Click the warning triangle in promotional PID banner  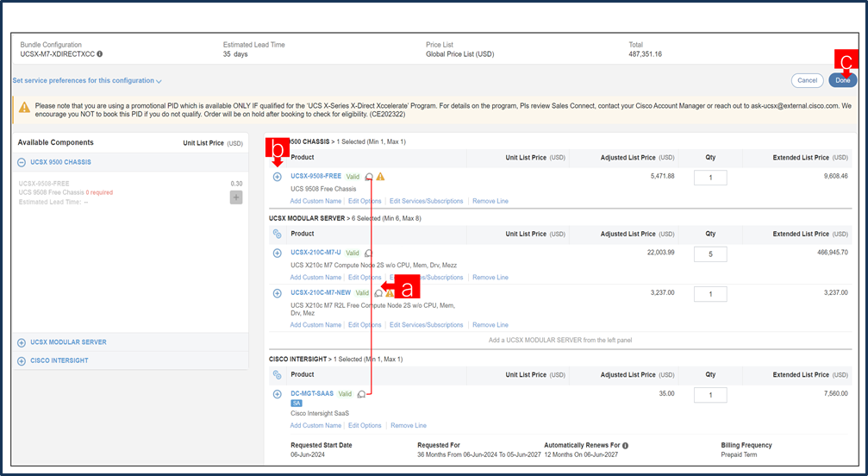pos(24,108)
